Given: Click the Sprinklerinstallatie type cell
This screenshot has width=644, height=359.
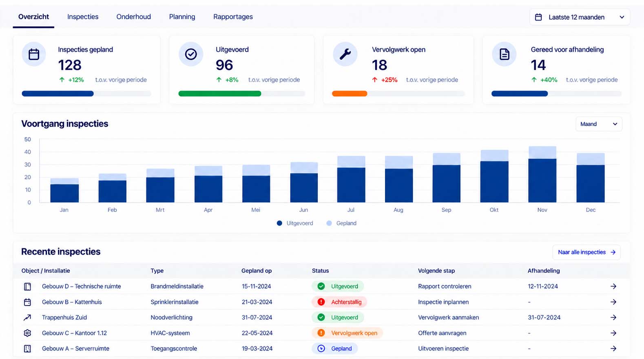Looking at the screenshot, I should click(175, 302).
